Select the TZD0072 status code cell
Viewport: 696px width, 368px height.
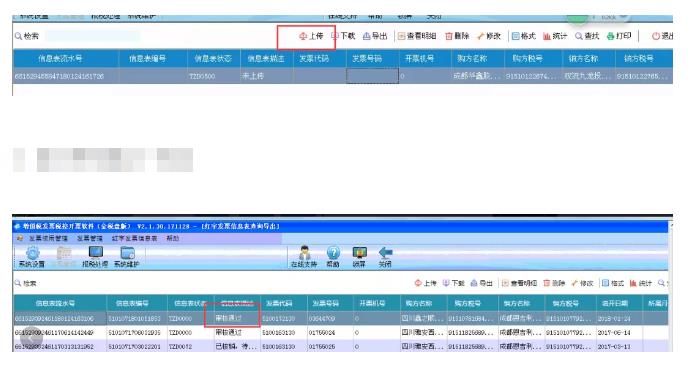click(x=190, y=346)
